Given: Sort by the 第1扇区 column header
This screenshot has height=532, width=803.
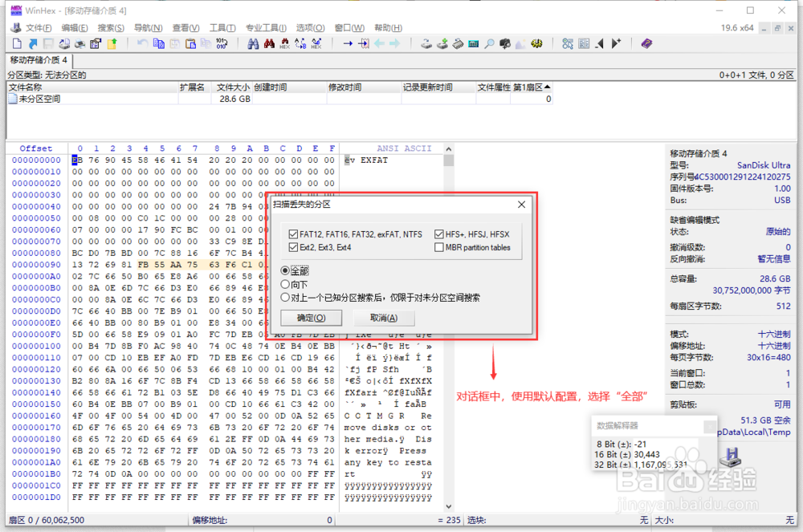Looking at the screenshot, I should tap(532, 87).
